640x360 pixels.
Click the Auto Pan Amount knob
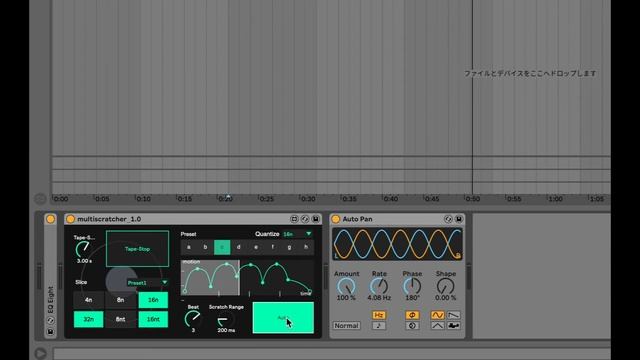click(x=346, y=287)
